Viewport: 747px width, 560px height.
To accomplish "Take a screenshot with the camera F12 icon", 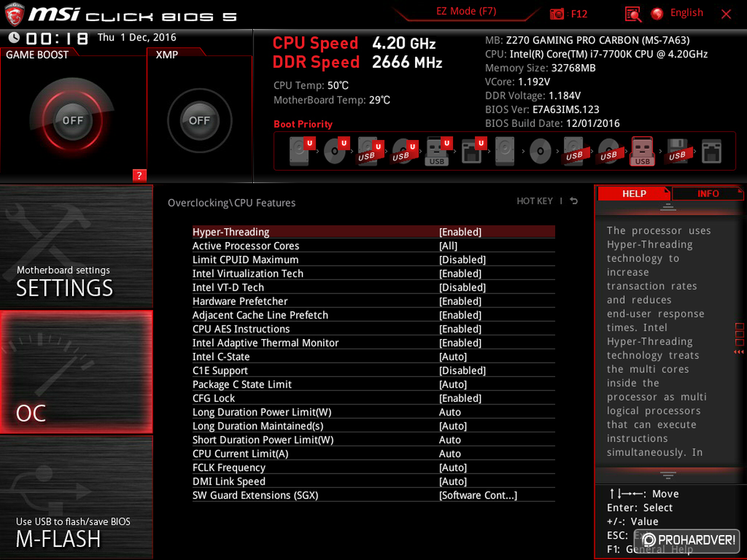I will [x=557, y=14].
